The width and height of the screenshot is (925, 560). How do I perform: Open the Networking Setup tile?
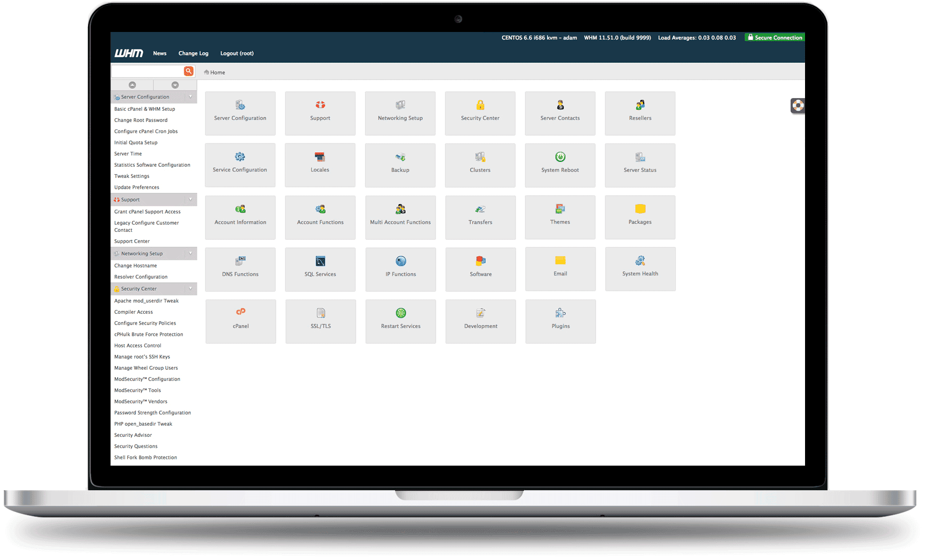click(400, 113)
